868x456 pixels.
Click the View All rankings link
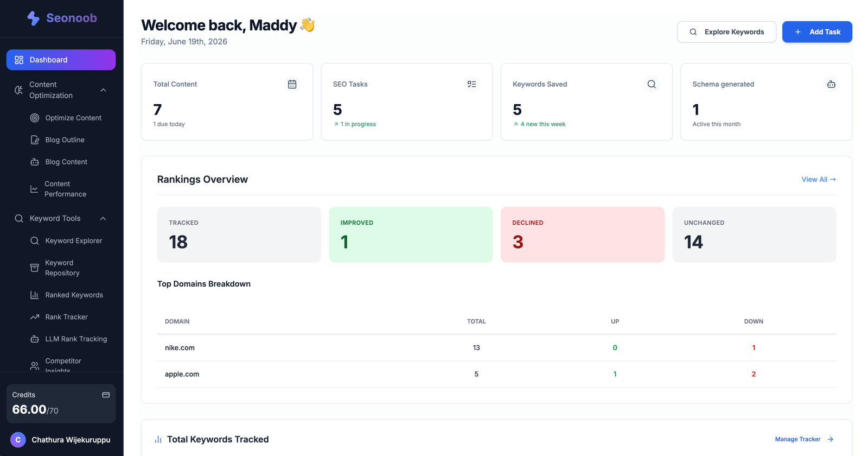click(819, 180)
